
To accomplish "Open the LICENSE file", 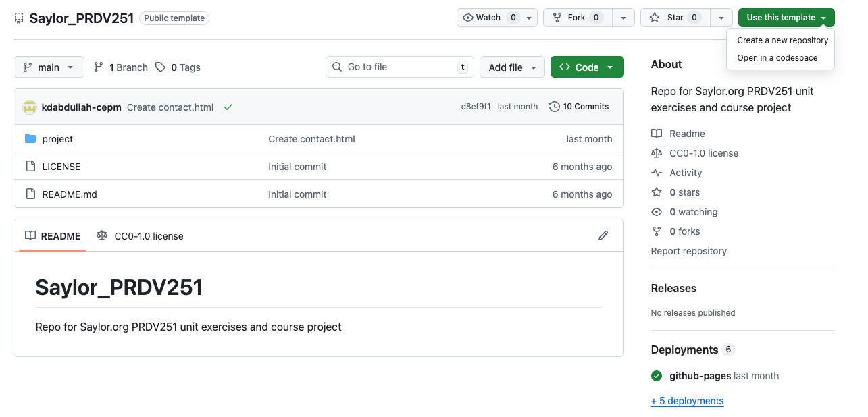I will click(61, 167).
